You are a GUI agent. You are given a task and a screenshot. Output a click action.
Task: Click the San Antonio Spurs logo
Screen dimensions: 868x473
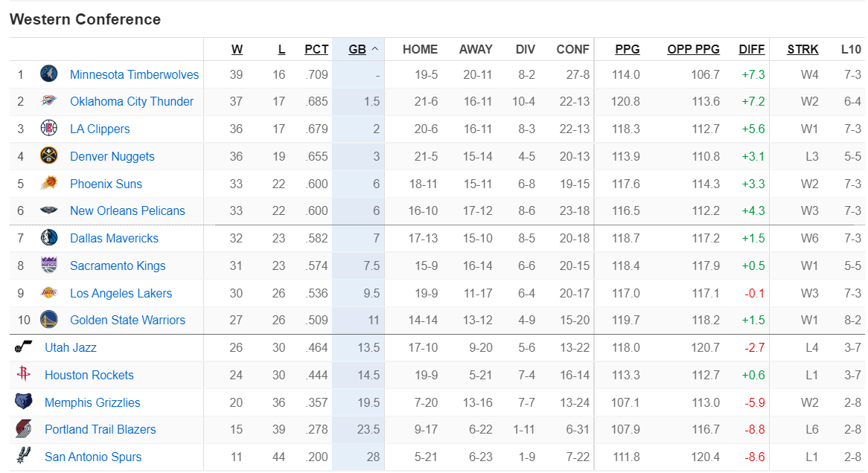point(23,455)
